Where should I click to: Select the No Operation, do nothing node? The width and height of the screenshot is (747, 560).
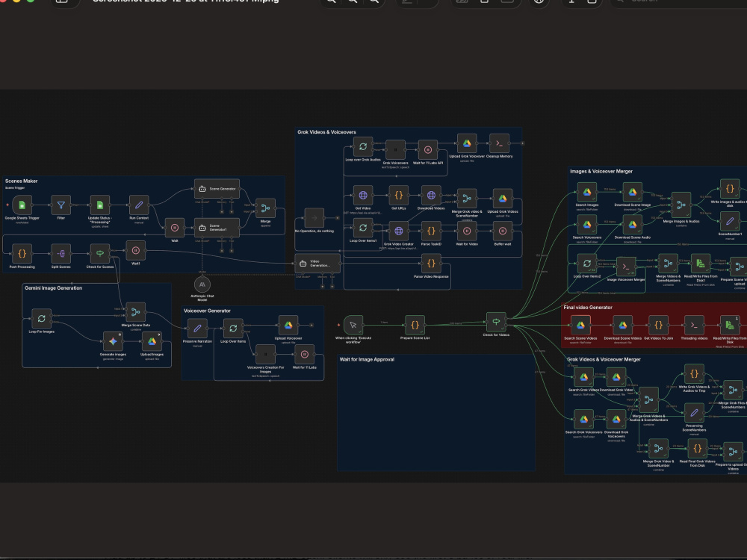coord(314,217)
